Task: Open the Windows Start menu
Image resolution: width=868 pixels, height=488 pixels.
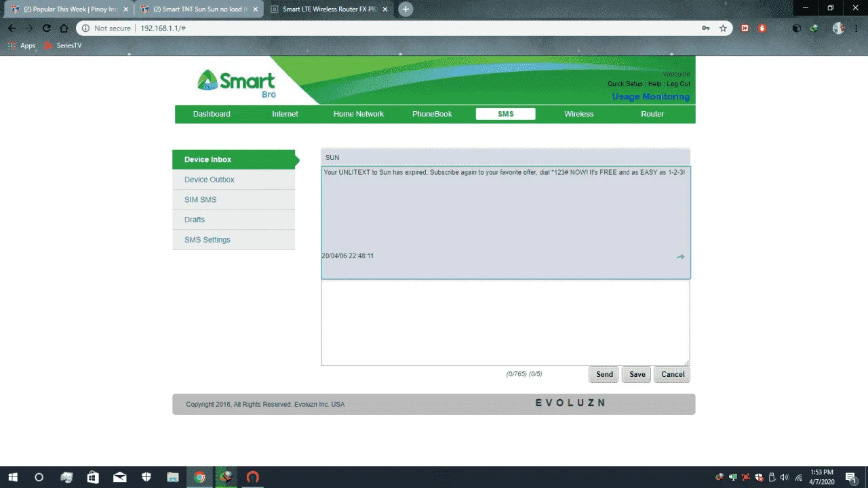Action: (12, 477)
